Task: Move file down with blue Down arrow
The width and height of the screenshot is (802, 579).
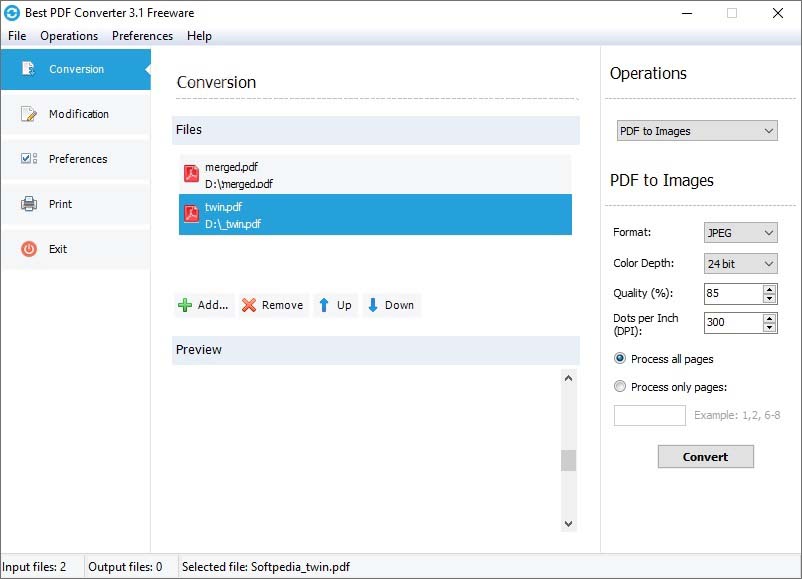Action: pyautogui.click(x=372, y=305)
